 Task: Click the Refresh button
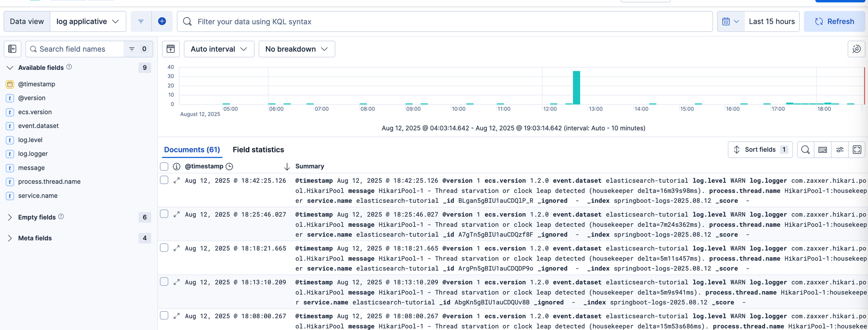[x=834, y=21]
